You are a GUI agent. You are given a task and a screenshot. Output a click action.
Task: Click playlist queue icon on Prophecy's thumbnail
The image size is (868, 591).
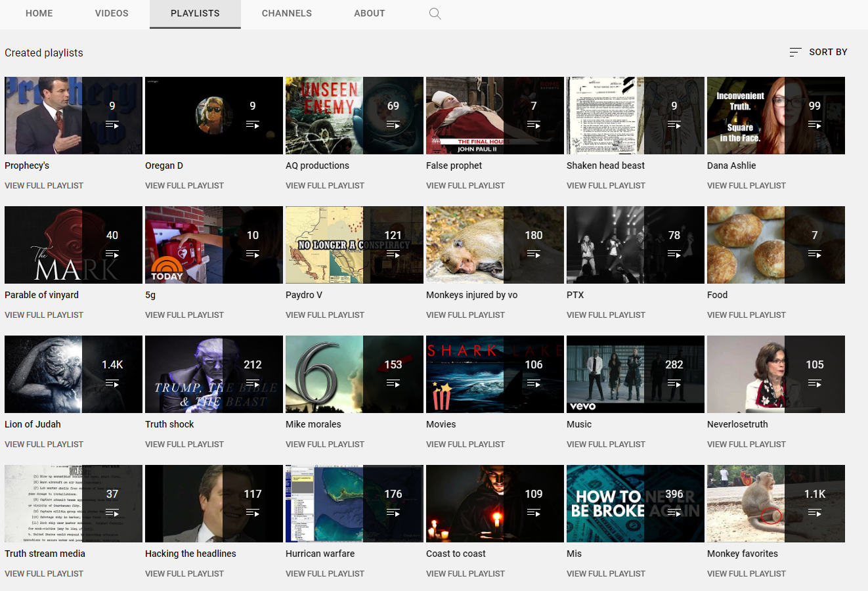click(112, 125)
